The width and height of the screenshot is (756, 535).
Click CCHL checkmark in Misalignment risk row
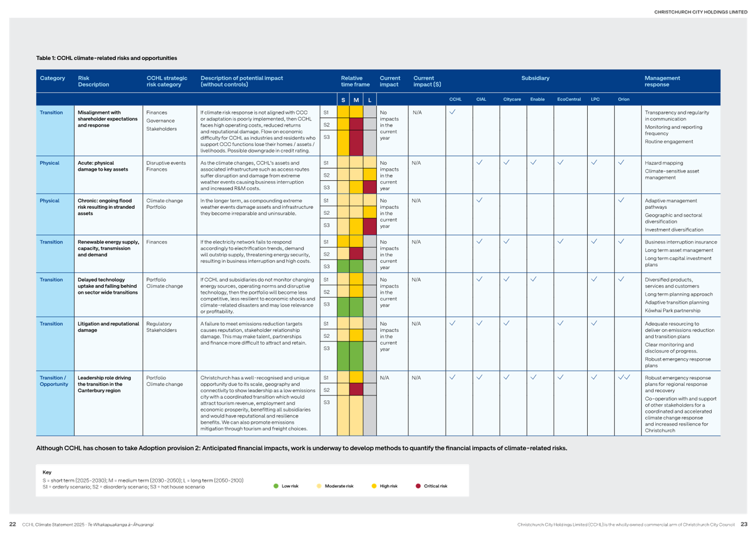pyautogui.click(x=453, y=112)
